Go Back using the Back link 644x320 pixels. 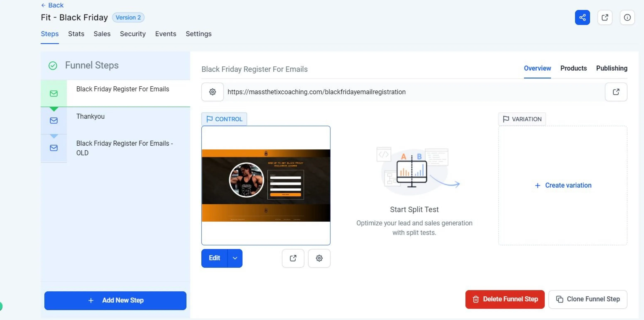(x=52, y=5)
